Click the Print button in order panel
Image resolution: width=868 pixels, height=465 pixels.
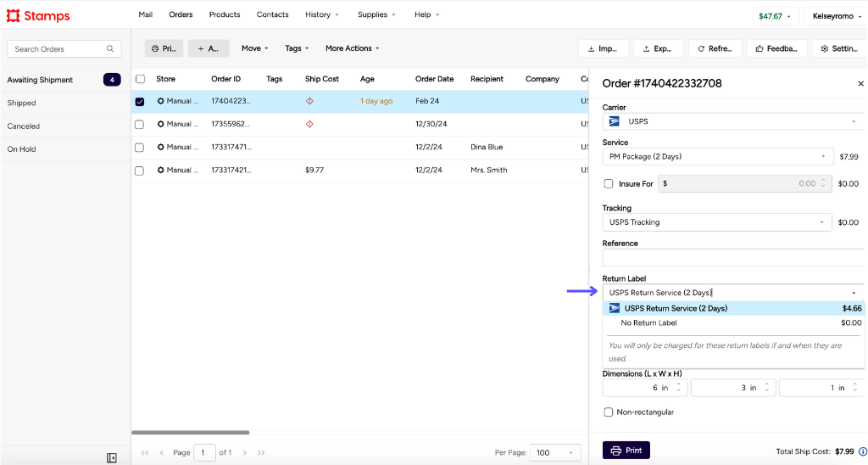point(626,451)
